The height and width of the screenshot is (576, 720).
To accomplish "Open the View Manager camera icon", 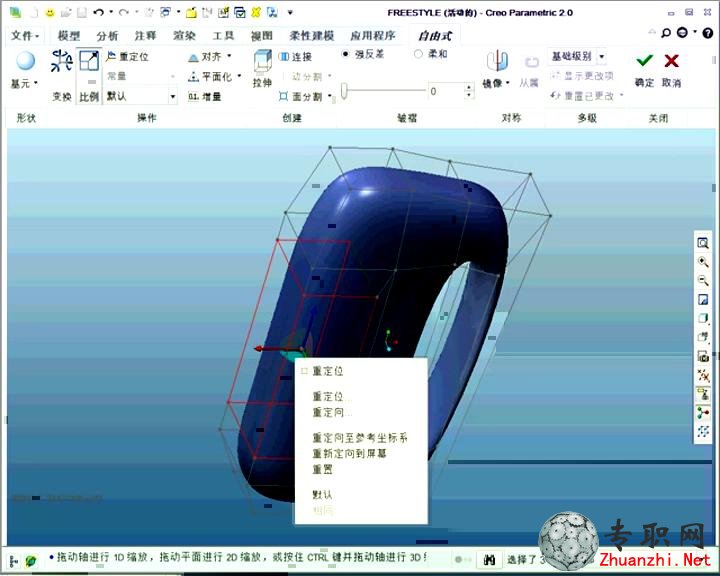I will pyautogui.click(x=703, y=356).
